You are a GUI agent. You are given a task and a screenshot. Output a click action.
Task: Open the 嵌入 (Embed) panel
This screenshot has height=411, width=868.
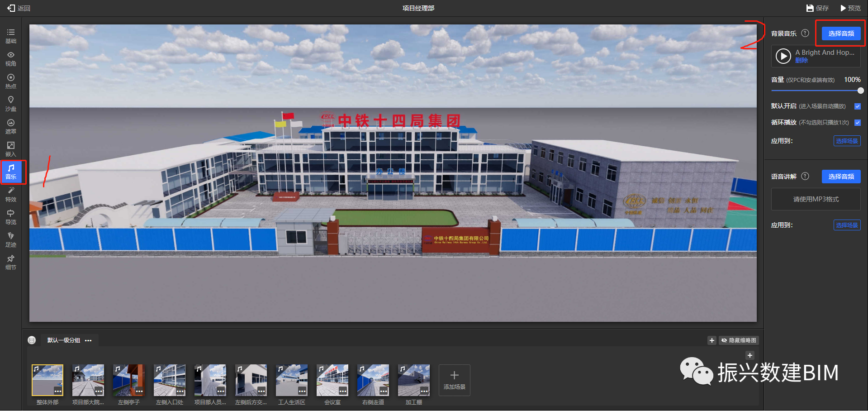click(x=11, y=149)
